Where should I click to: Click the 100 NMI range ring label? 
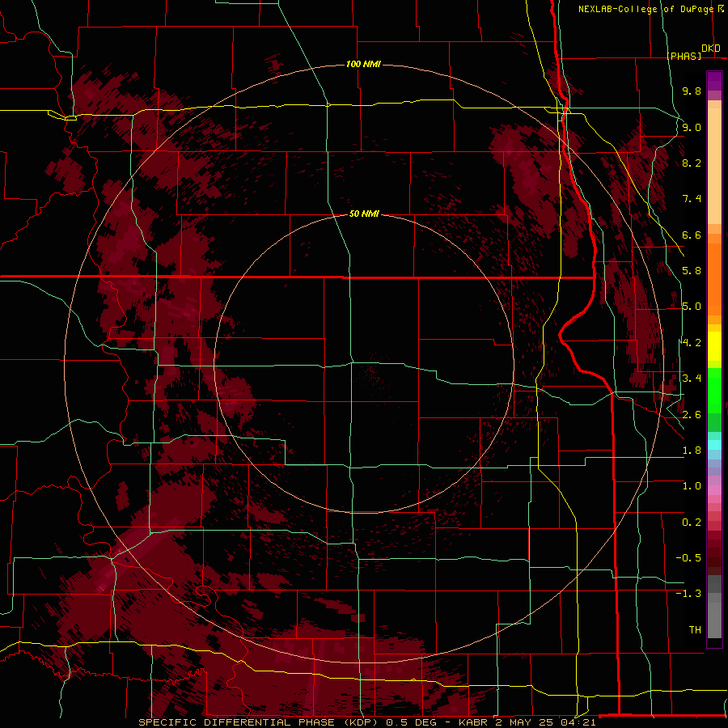363,64
